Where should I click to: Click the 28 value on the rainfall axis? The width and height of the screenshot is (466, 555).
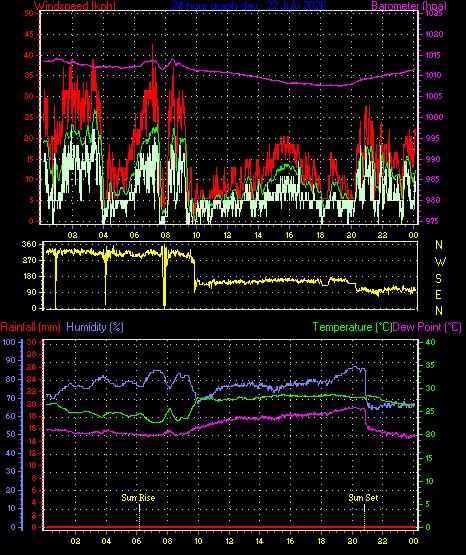tap(32, 354)
